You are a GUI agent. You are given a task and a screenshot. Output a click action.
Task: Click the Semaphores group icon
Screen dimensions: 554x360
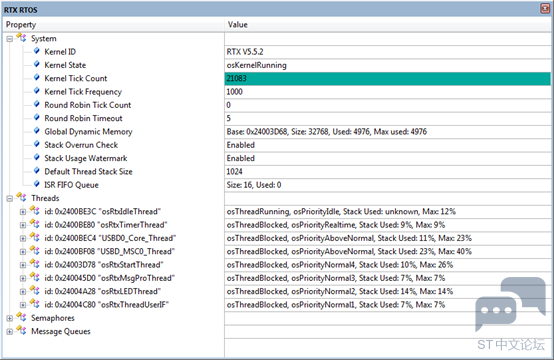(21, 317)
